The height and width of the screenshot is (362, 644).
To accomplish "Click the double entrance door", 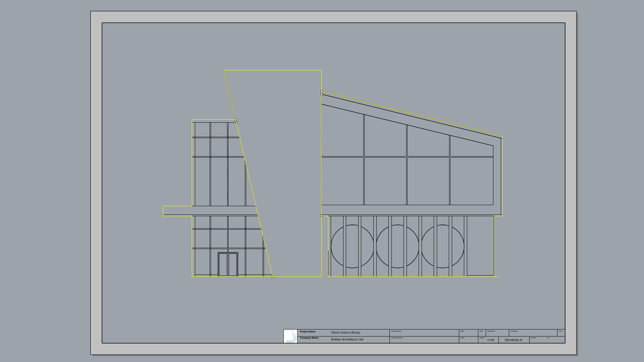I will click(x=228, y=264).
